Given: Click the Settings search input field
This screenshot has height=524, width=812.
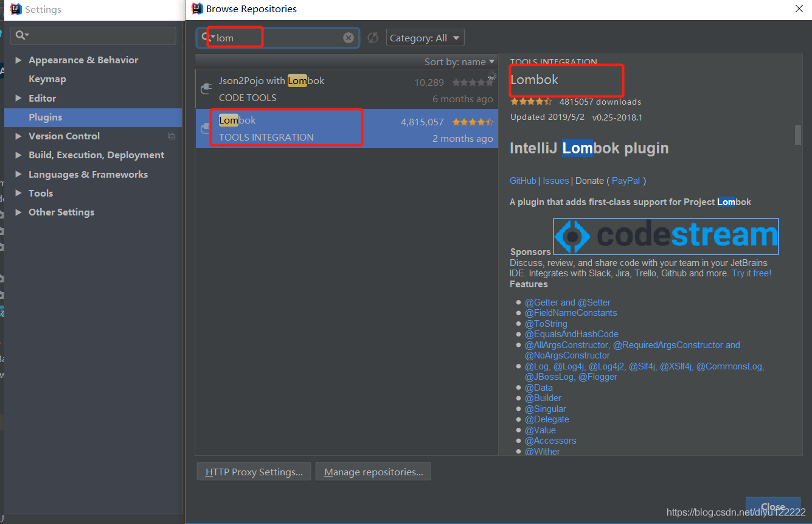Looking at the screenshot, I should (x=93, y=35).
